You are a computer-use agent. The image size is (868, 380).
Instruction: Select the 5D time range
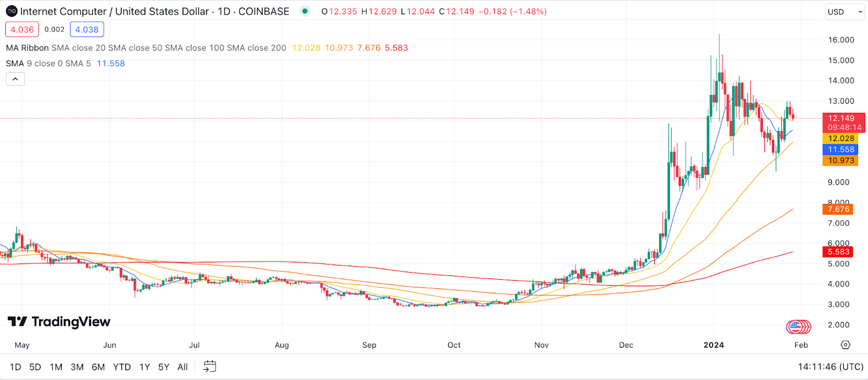coord(35,367)
